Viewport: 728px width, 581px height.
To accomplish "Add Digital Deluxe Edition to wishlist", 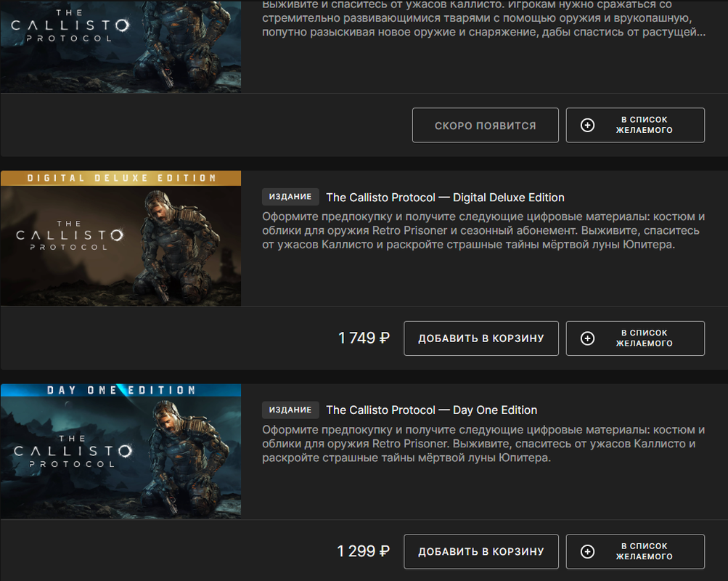I will point(635,338).
